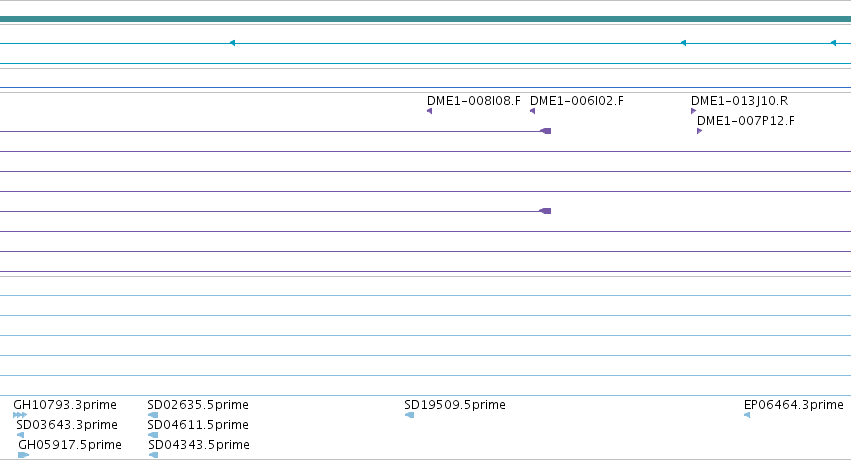Screen dimensions: 851x460
Task: Click arrow glyph under SD03643.3prime
Action: click(21, 435)
